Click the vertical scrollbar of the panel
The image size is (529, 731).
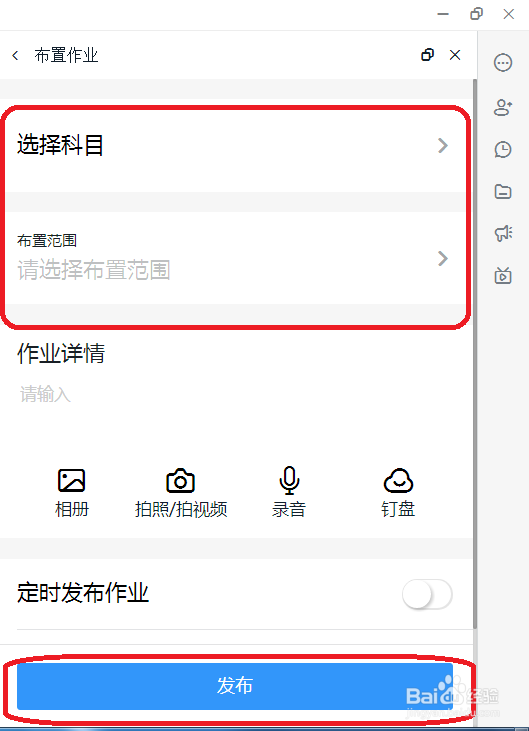pyautogui.click(x=475, y=354)
